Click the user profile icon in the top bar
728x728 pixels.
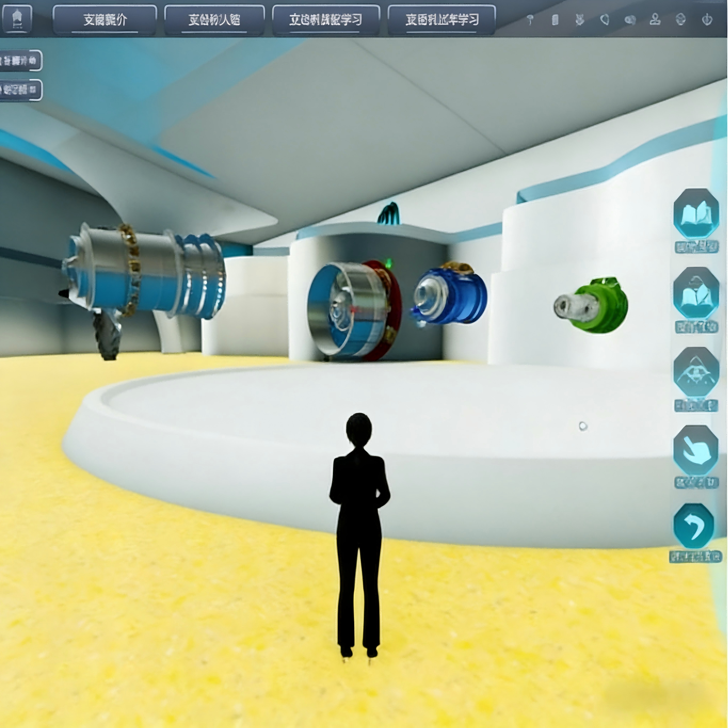[x=655, y=19]
